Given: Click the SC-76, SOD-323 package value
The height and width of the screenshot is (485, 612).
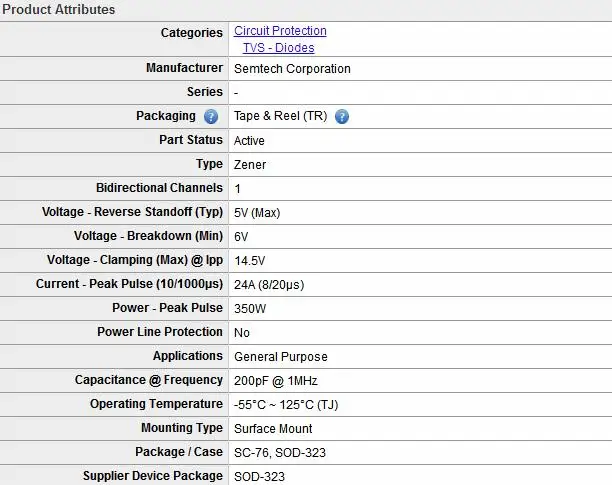Looking at the screenshot, I should coord(280,453).
